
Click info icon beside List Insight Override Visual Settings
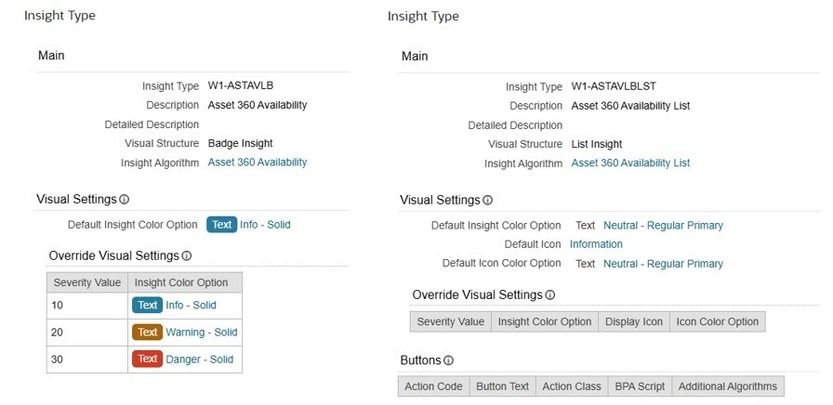(x=550, y=295)
